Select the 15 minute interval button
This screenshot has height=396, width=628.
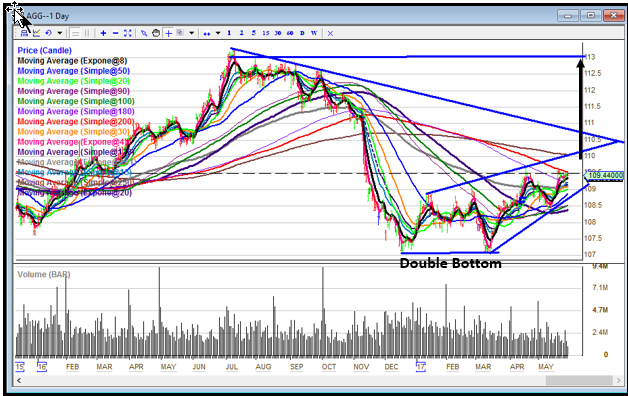pos(266,33)
